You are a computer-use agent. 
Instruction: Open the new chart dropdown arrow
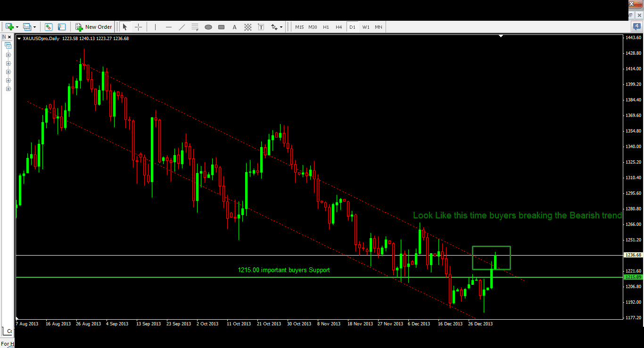click(17, 27)
